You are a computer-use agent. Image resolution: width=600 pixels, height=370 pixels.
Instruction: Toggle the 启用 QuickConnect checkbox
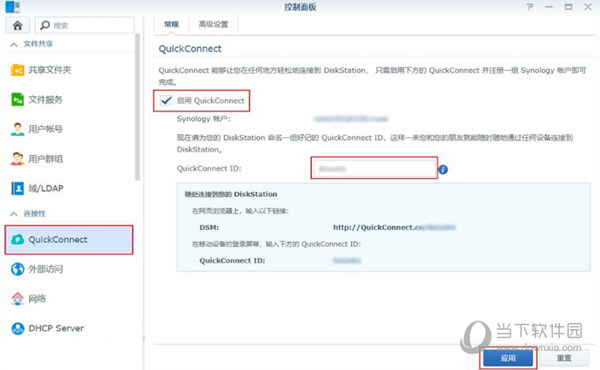(166, 101)
